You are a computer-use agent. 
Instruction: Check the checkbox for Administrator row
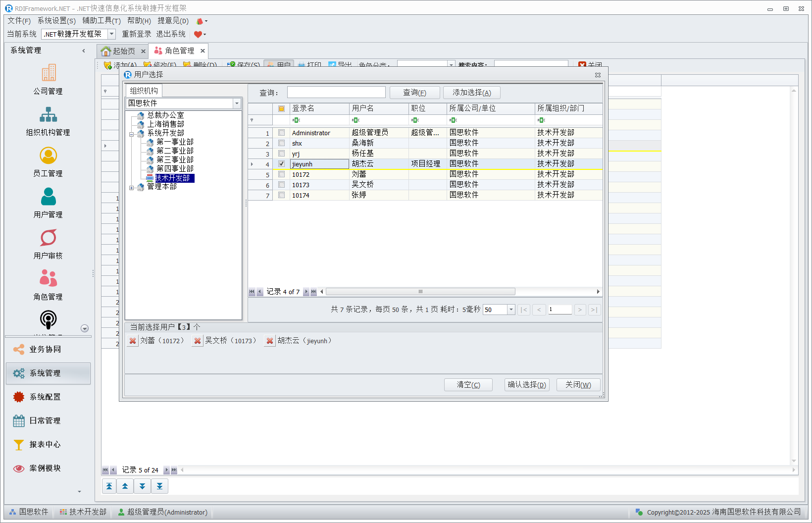(x=282, y=133)
